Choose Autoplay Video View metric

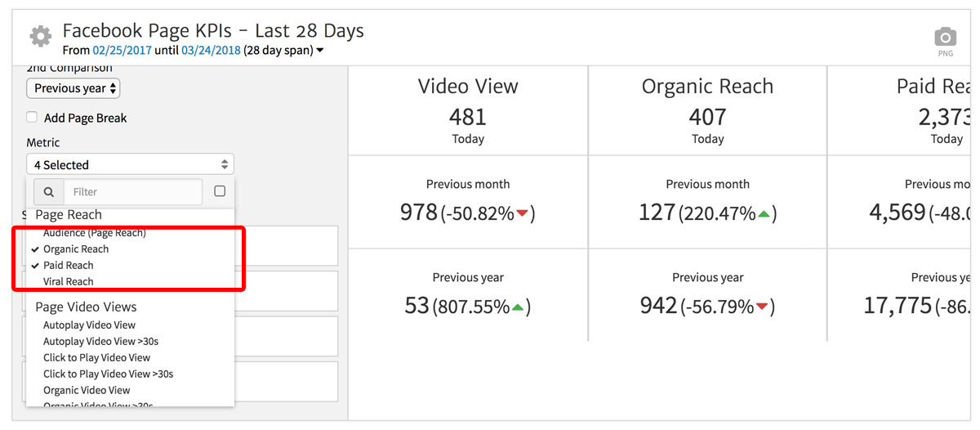coord(89,325)
